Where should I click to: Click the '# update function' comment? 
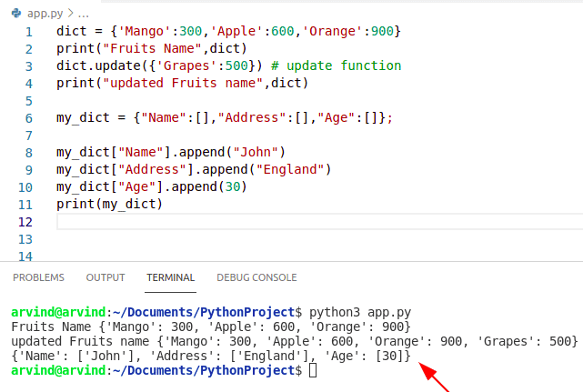pos(337,65)
